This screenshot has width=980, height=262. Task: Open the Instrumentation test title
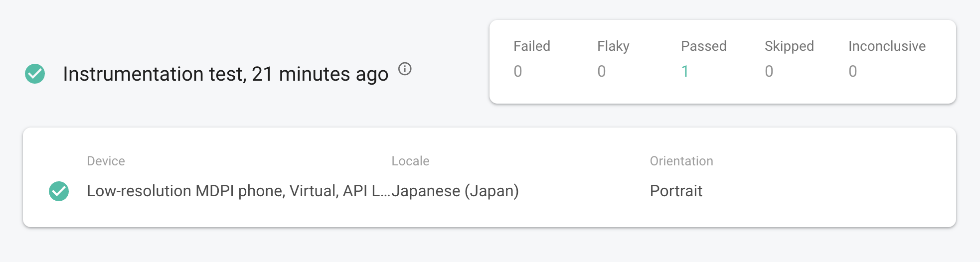tap(225, 74)
